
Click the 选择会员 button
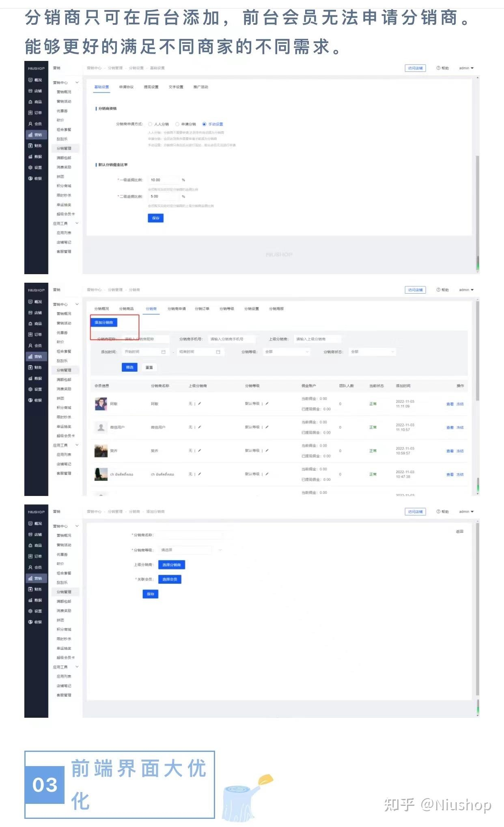(170, 579)
